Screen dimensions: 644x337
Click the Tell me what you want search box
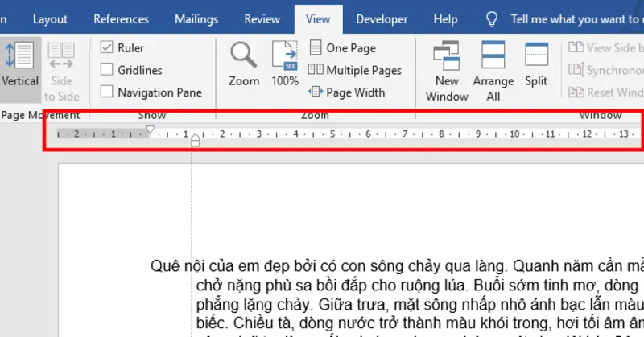pos(576,19)
